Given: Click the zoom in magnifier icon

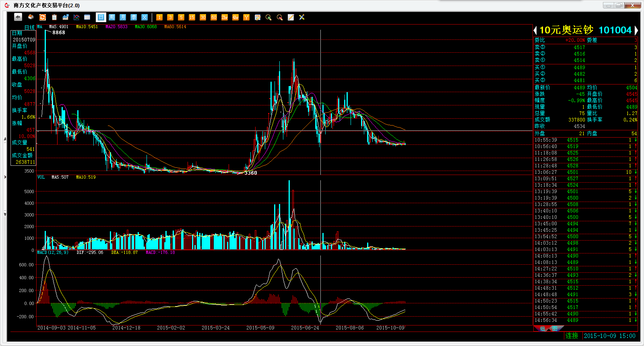Looking at the screenshot, I should [268, 17].
